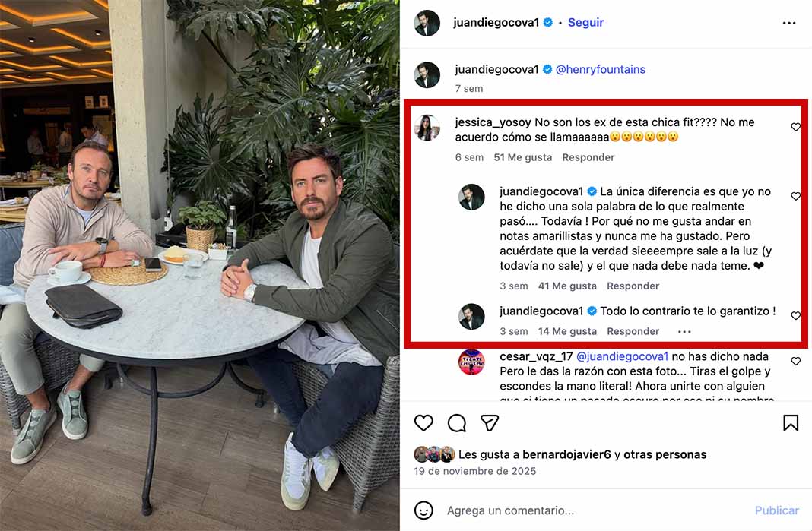812x531 pixels.
Task: Open the @henryfountains tagged profile
Action: (x=600, y=69)
